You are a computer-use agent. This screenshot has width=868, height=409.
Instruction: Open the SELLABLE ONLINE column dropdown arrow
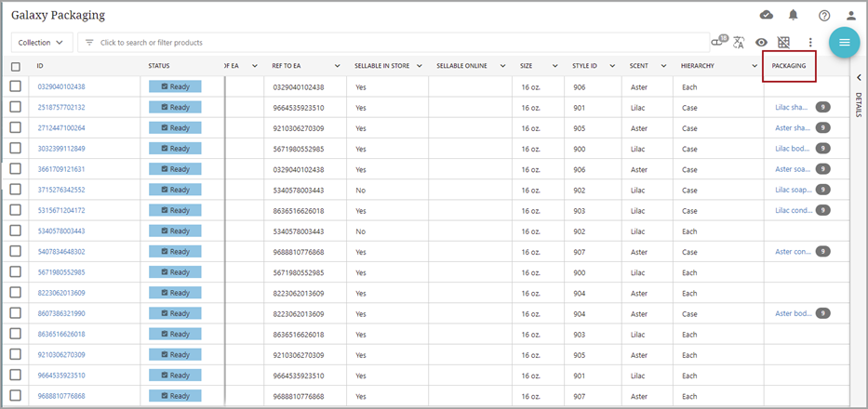coord(501,66)
